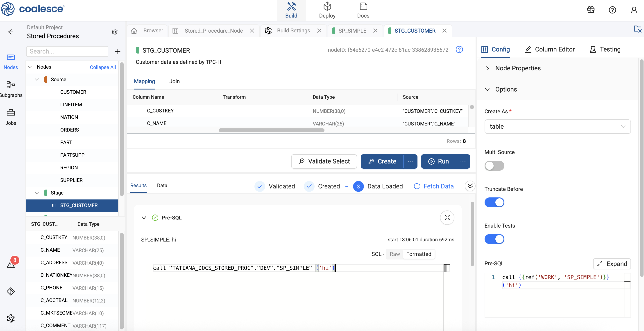644x331 pixels.
Task: Select Formatted SQL view
Action: [x=419, y=254]
